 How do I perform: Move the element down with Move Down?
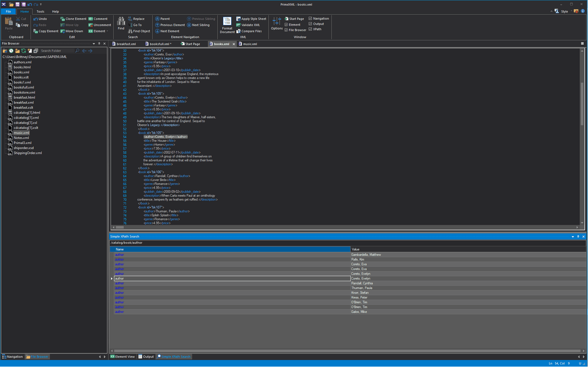tap(72, 31)
